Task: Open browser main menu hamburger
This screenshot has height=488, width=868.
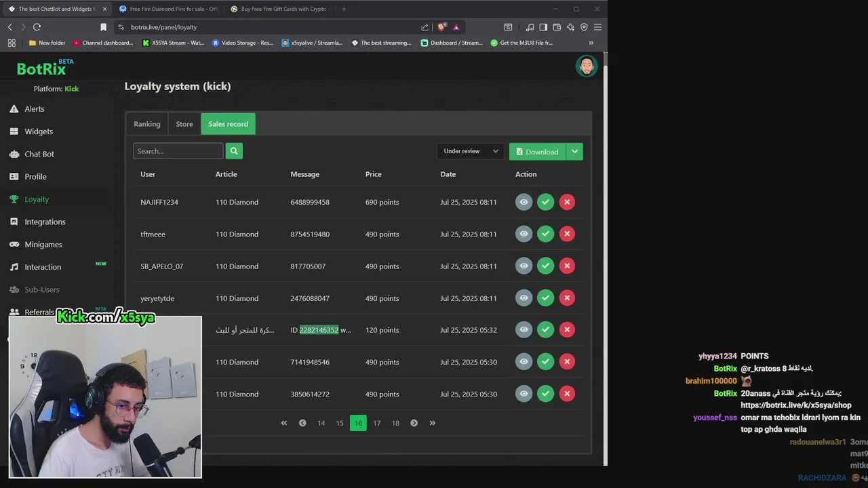Action: 597,27
